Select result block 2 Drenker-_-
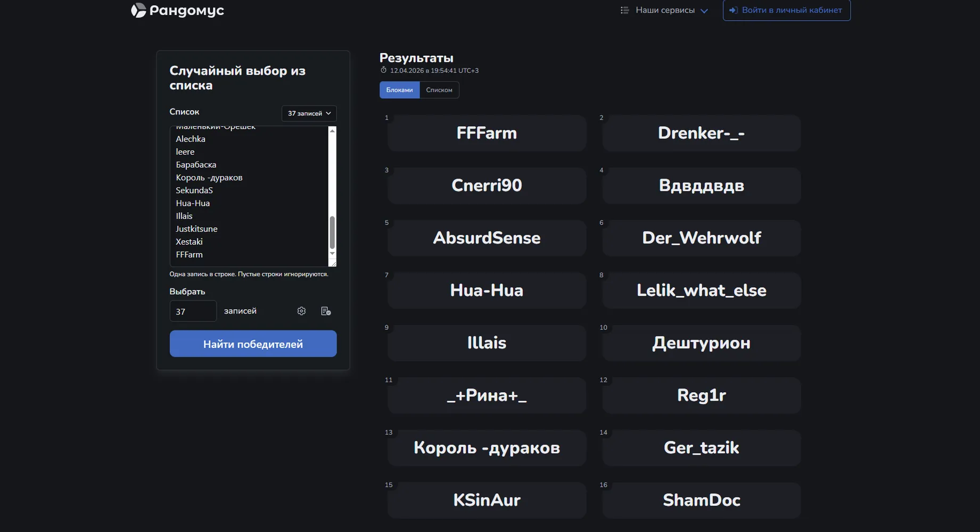 click(702, 133)
